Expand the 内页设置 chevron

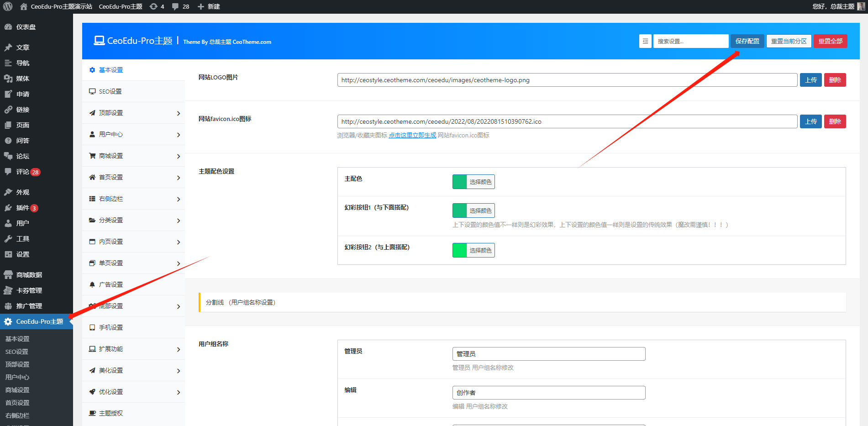(x=179, y=242)
